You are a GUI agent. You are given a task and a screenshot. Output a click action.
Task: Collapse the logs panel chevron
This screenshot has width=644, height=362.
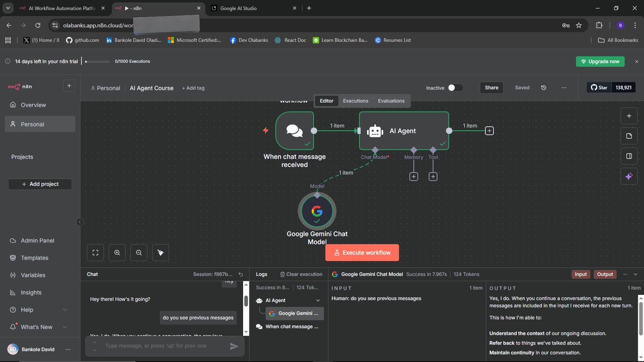[x=635, y=274]
